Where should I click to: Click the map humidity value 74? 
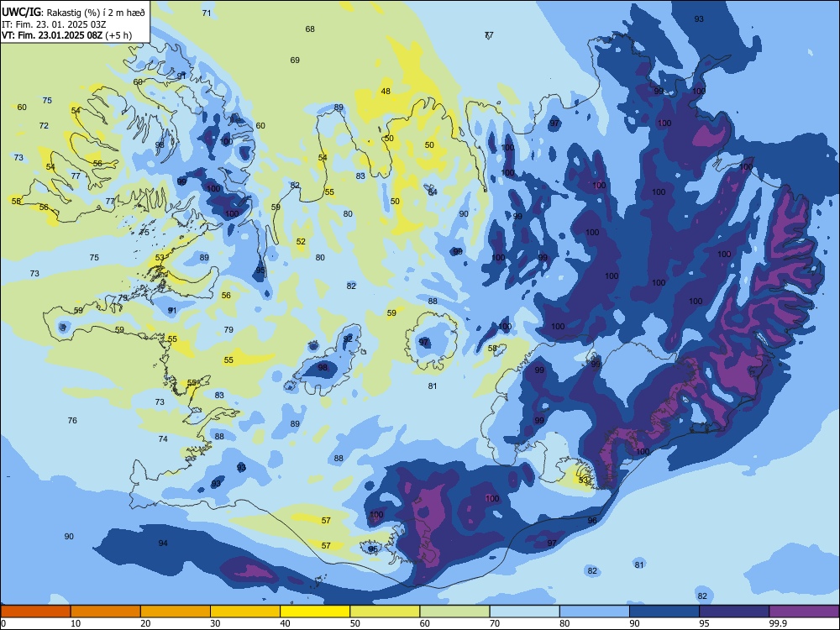tap(163, 438)
